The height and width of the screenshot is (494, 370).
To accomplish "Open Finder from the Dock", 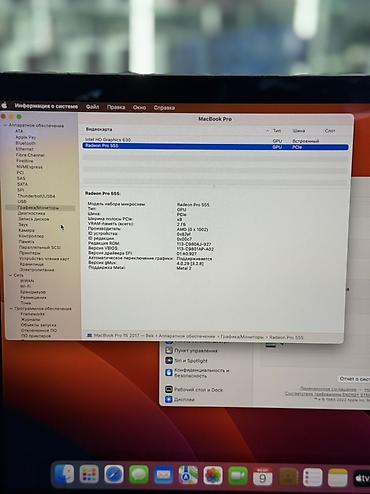I will click(65, 474).
